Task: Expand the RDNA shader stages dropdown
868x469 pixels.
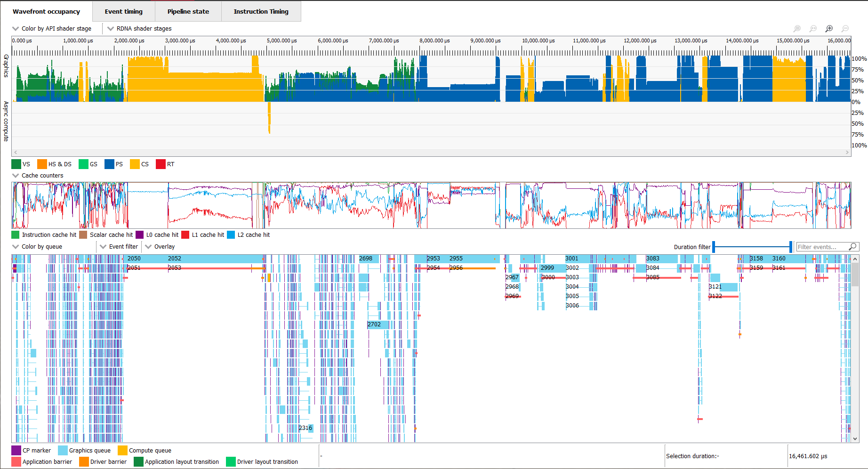Action: point(139,29)
